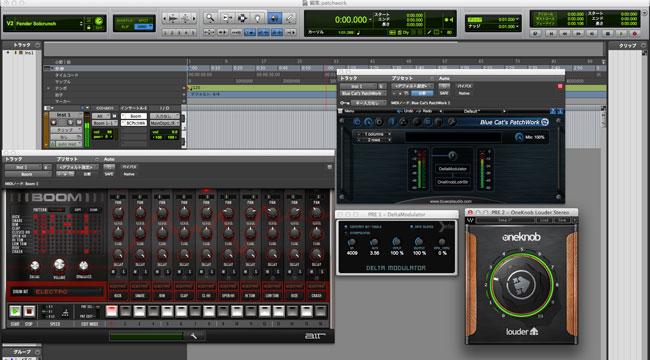Image resolution: width=650 pixels, height=360 pixels.
Task: Open the クリップ list panel menu
Action: (643, 45)
